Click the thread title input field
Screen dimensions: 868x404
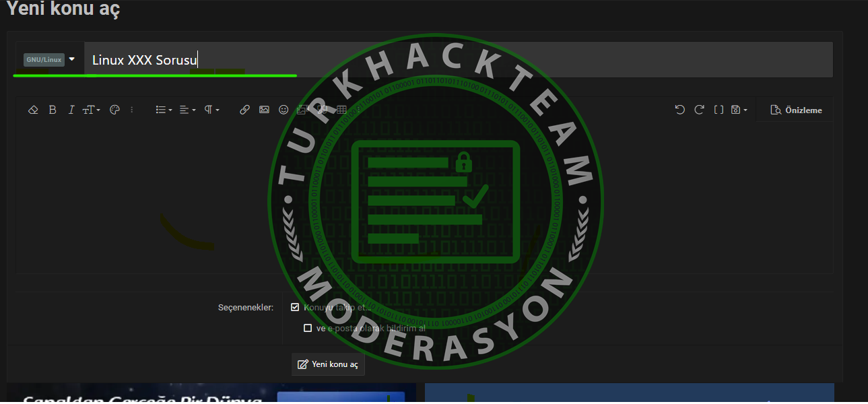click(458, 60)
